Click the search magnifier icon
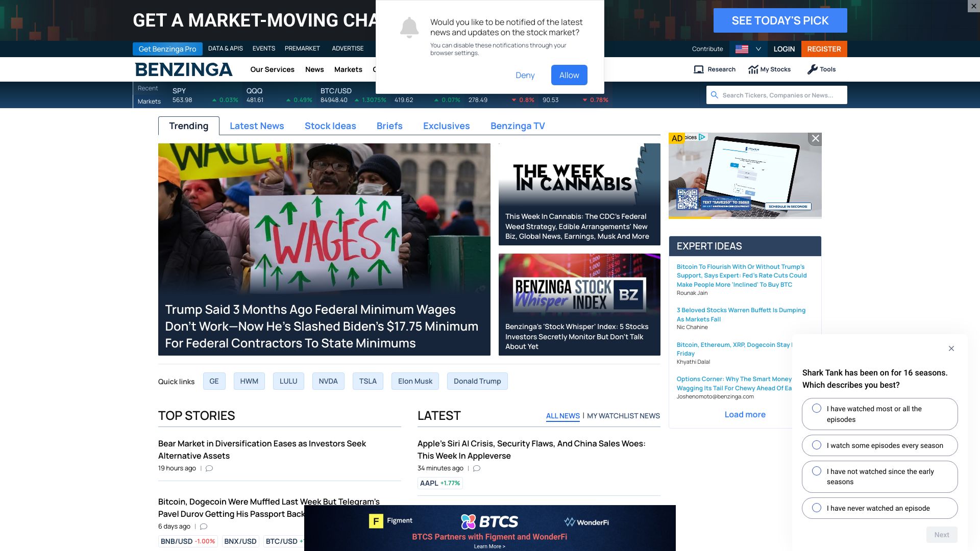980x551 pixels. (715, 95)
